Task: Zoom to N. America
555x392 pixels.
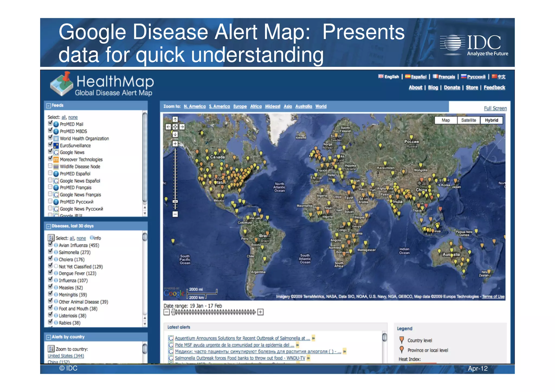Action: coord(195,106)
